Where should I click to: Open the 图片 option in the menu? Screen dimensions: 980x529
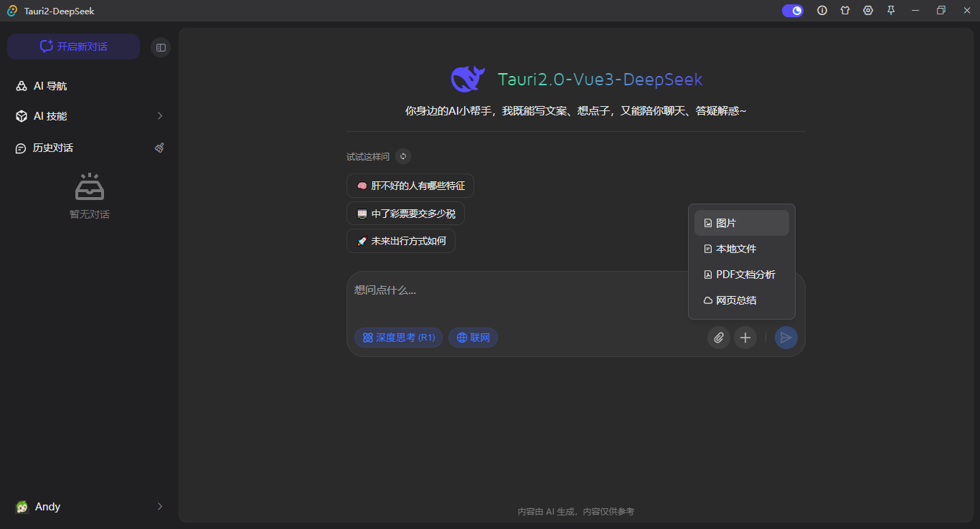(725, 222)
